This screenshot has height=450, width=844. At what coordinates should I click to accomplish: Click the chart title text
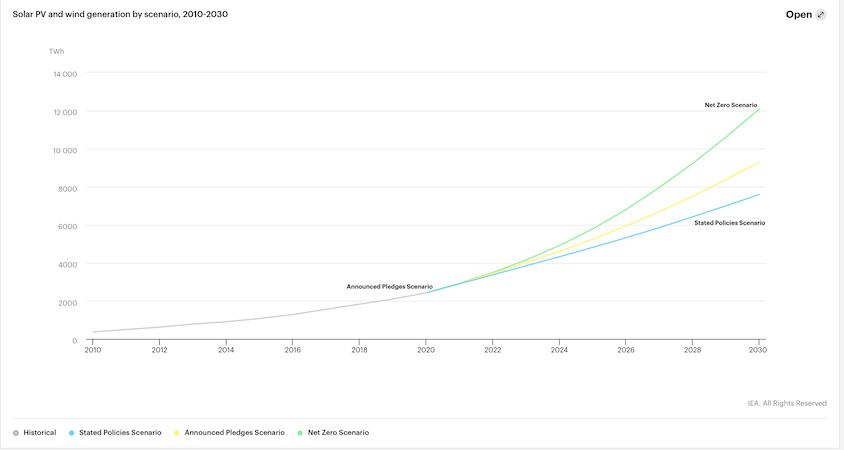click(112, 15)
